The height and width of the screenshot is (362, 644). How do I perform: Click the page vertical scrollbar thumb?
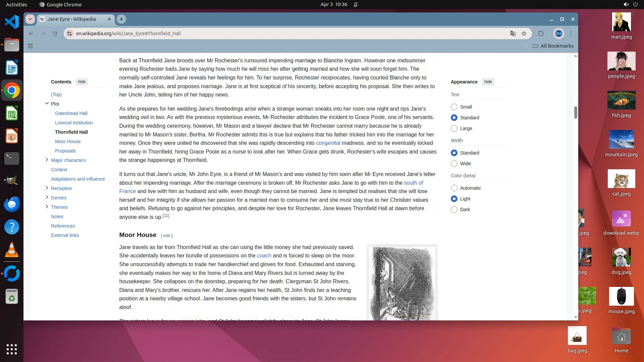pos(576,113)
